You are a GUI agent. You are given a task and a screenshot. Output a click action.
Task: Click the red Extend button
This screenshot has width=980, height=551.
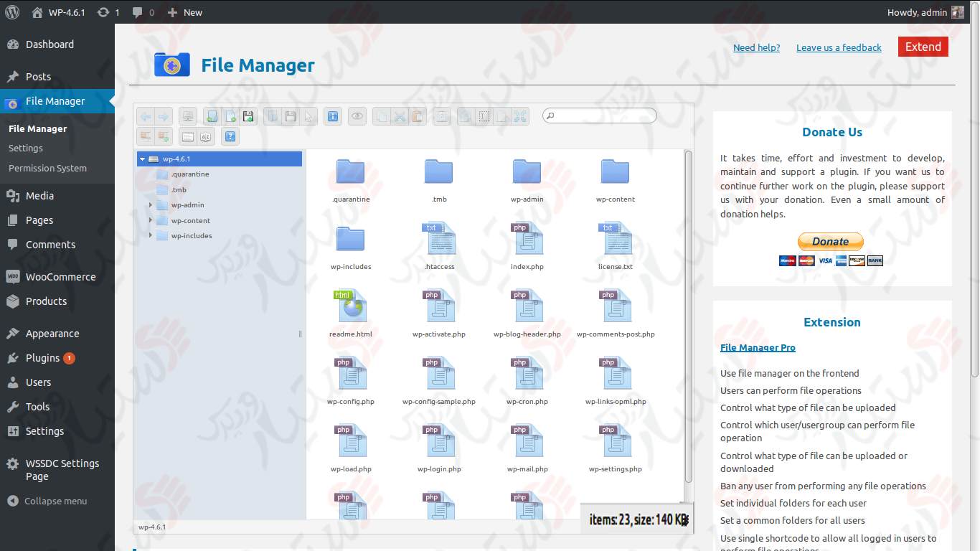click(x=923, y=46)
